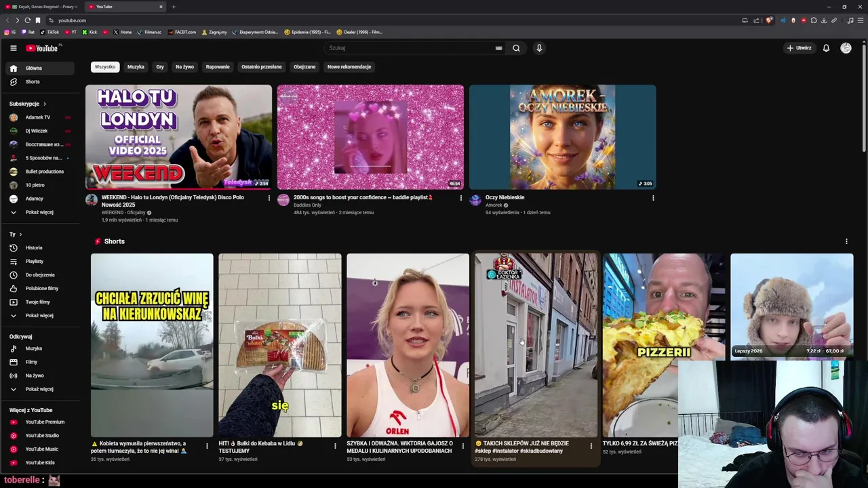Open the Subskrypcje section header
The width and height of the screenshot is (868, 488).
[28, 104]
